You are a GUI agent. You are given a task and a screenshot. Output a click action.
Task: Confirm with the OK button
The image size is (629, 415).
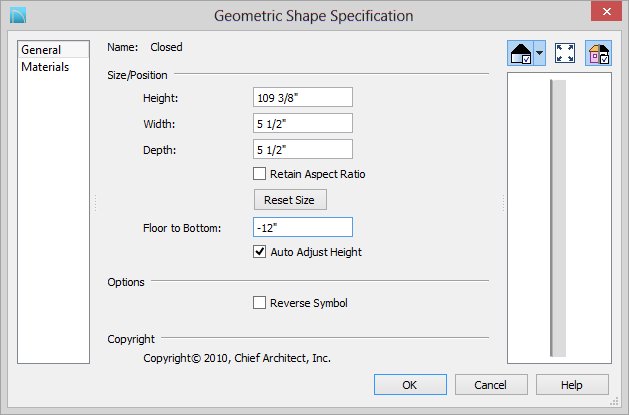(410, 385)
